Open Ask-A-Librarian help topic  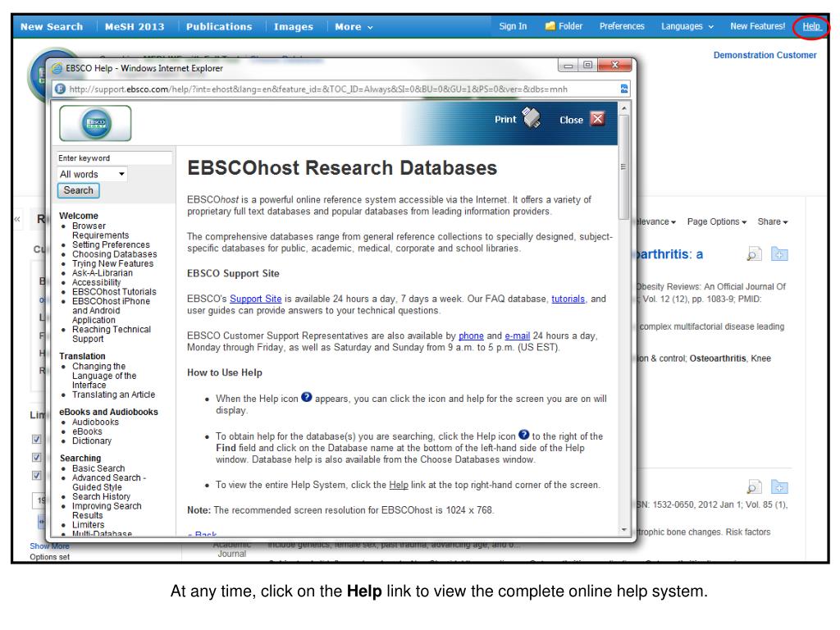(103, 272)
